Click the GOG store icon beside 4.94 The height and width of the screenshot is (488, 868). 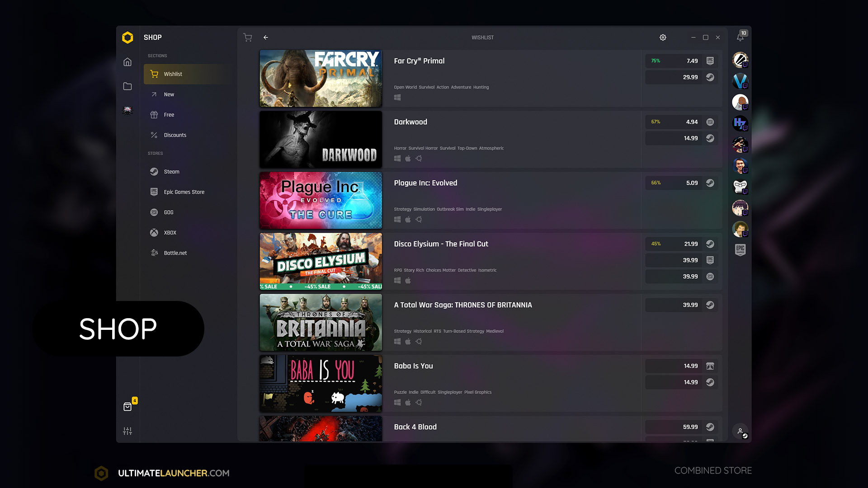[x=710, y=122]
